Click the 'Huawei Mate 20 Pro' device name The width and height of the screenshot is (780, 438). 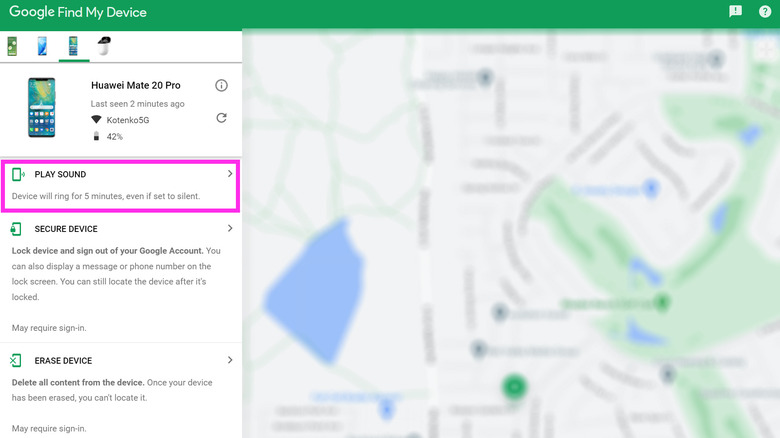136,85
